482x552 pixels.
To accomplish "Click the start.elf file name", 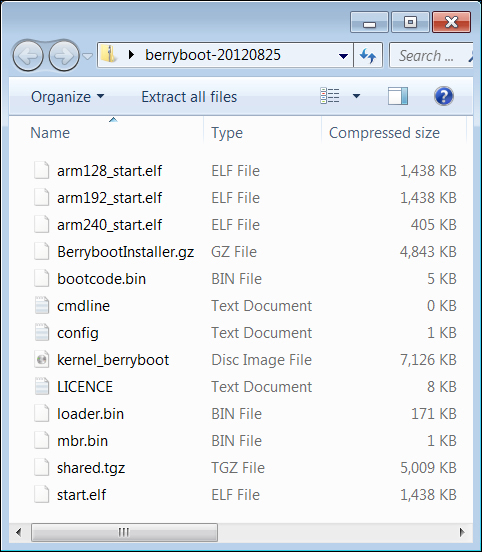I will [x=81, y=495].
